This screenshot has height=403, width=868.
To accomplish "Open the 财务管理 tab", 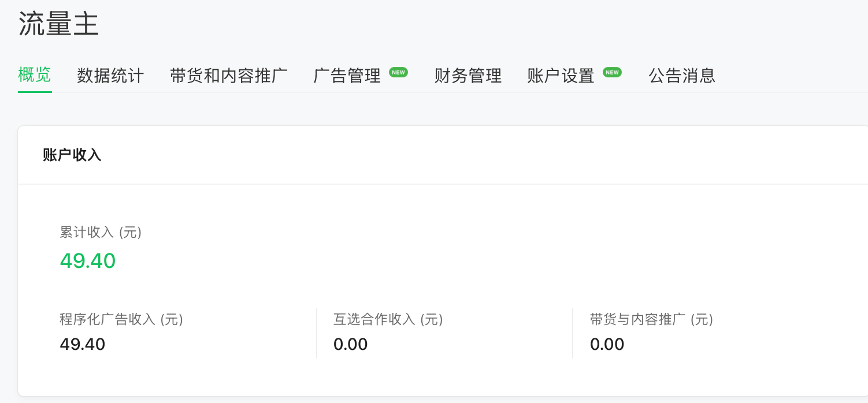I will (468, 76).
